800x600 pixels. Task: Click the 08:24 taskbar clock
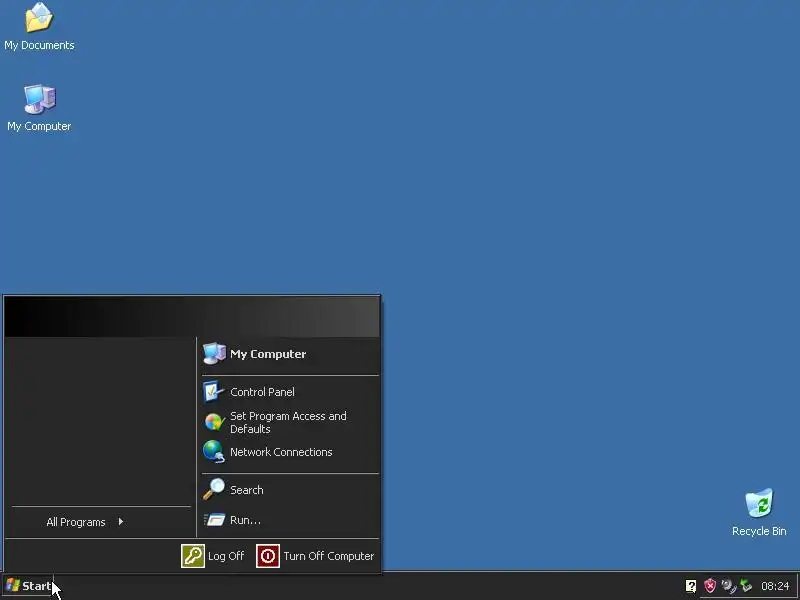[x=775, y=586]
